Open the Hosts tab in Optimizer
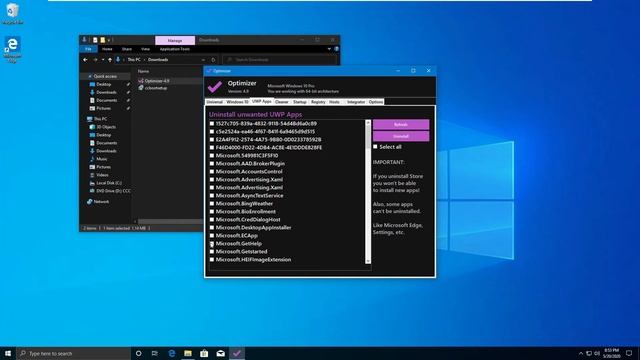Viewport: 640px width, 360px height. [334, 102]
